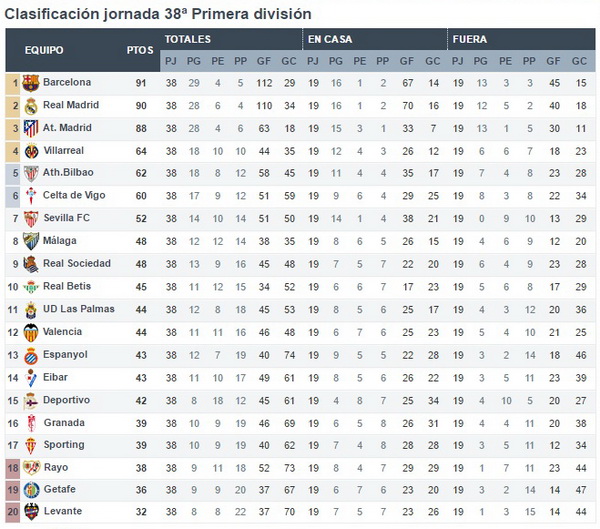
Task: Click the PTOS column header
Action: 140,50
